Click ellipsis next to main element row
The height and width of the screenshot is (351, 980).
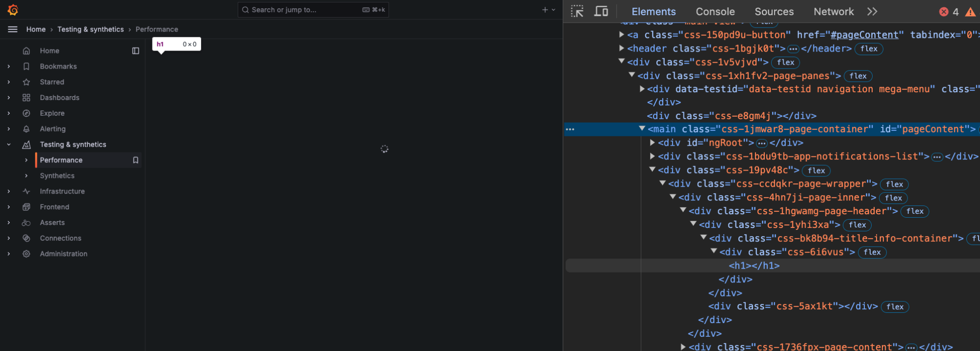click(570, 129)
